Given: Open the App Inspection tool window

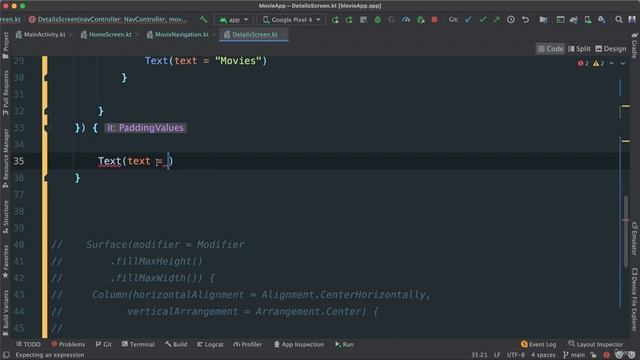Looking at the screenshot, I should click(x=299, y=344).
